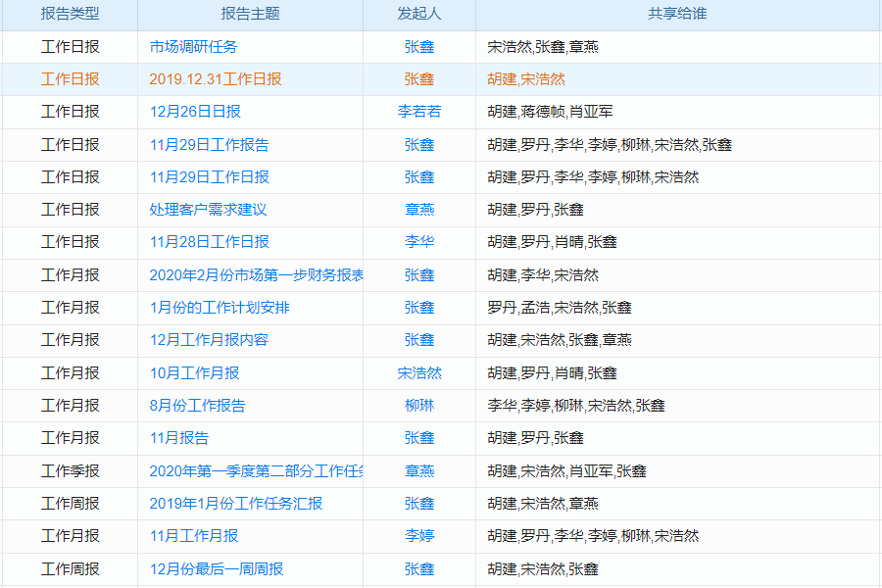Open 2020年第一季度第二部分工作任务 report
This screenshot has width=882, height=588.
256,471
